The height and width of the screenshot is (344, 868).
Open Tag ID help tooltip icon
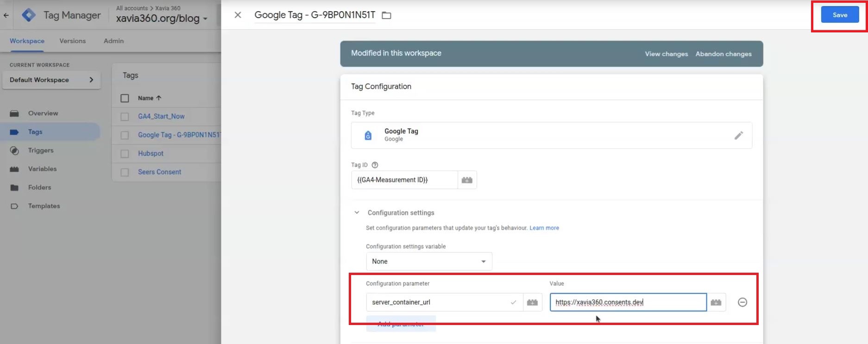click(375, 165)
